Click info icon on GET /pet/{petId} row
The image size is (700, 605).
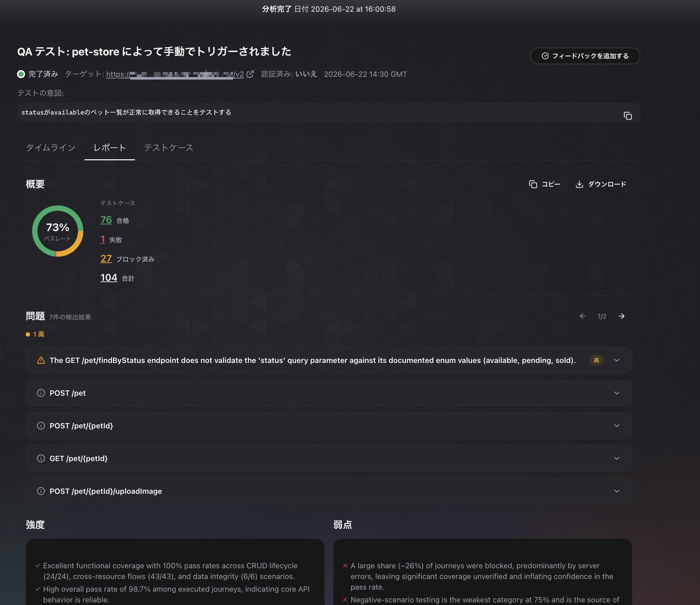click(x=41, y=459)
